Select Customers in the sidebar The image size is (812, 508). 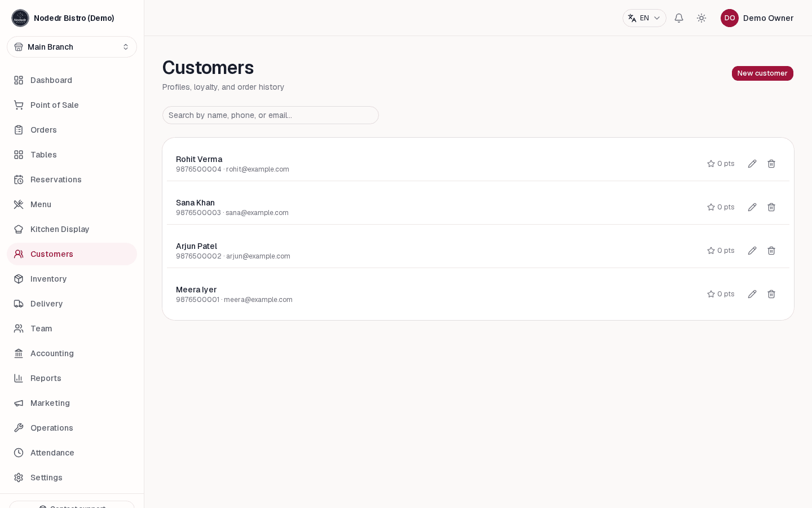(72, 254)
